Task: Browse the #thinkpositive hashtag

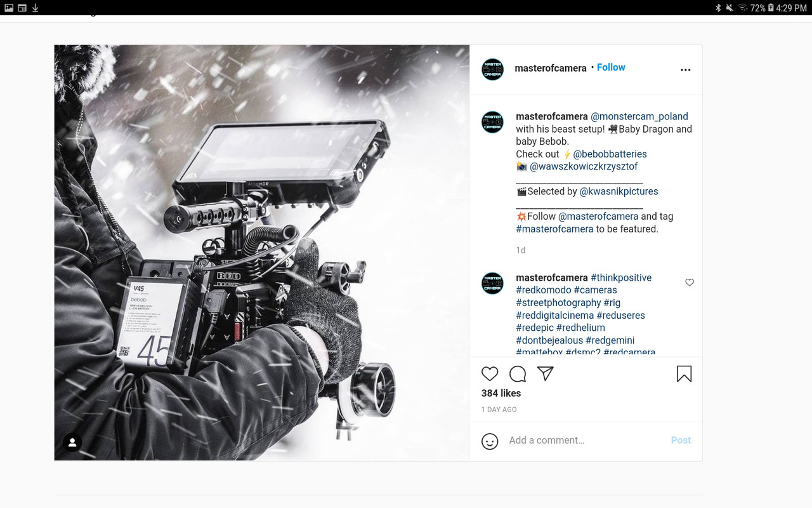Action: coord(621,277)
